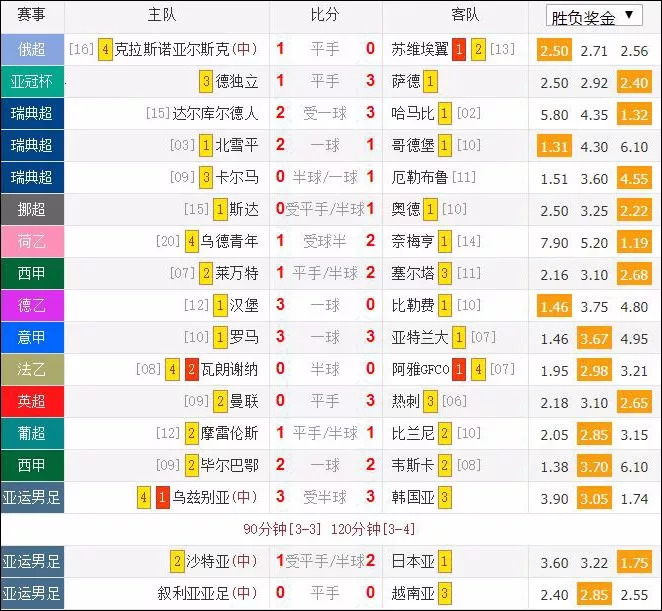Open home team 达尔库尔德人
Screen dimensions: 662x611
[x=215, y=114]
